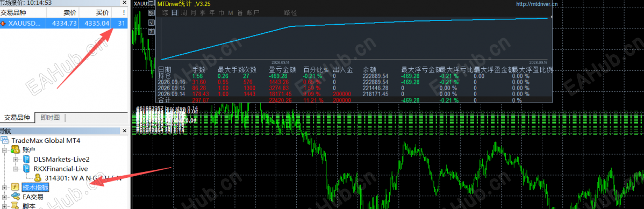Collapse the 账户 accounts tree node
Screen dimensions: 644x209
5,150
